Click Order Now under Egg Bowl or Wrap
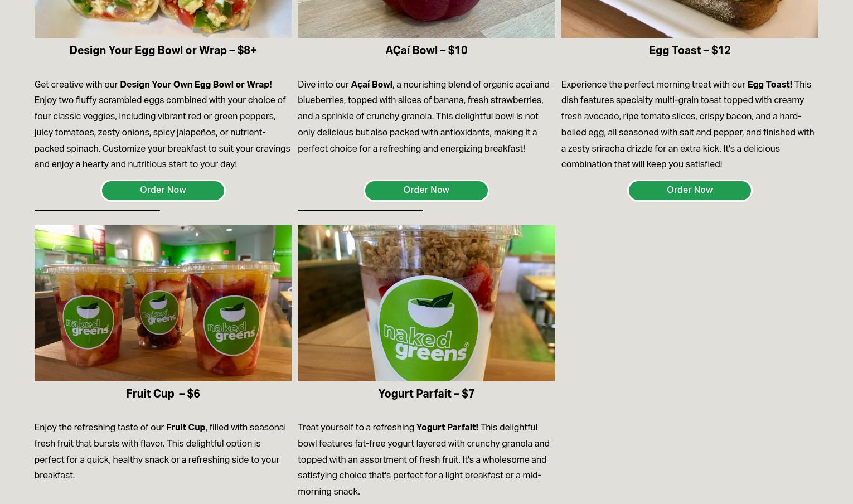 163,191
